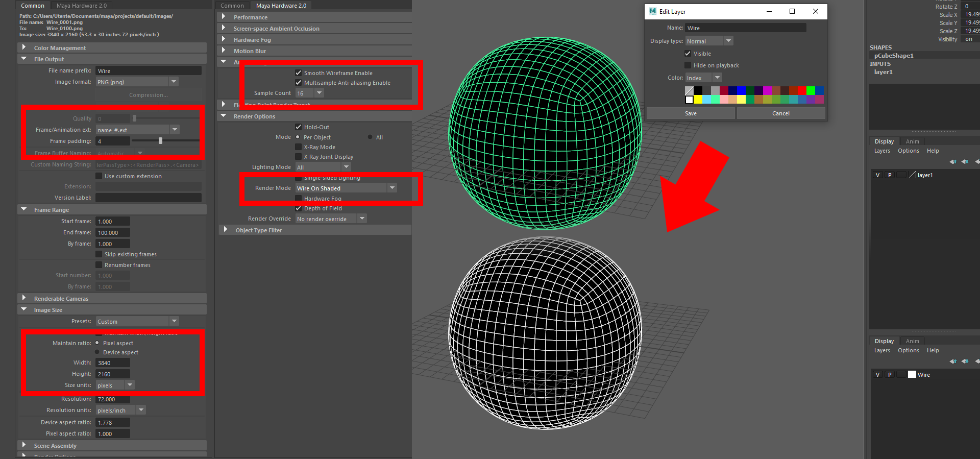This screenshot has height=459, width=980.
Task: Toggle V visibility for layer1
Action: [x=878, y=175]
